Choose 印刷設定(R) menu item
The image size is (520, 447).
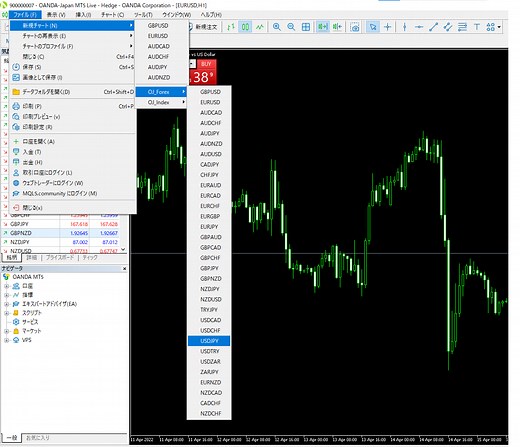pyautogui.click(x=72, y=127)
